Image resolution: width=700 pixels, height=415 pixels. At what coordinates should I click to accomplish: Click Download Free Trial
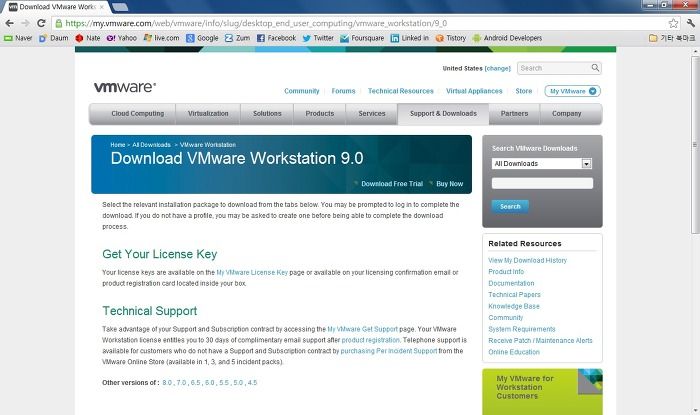click(x=392, y=184)
